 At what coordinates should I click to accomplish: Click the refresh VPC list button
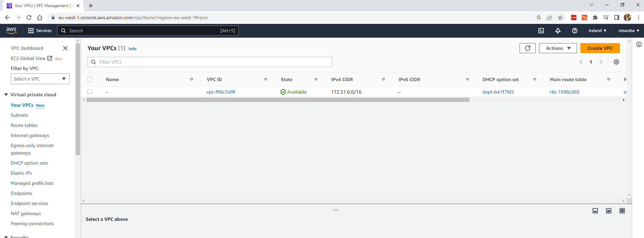[527, 48]
